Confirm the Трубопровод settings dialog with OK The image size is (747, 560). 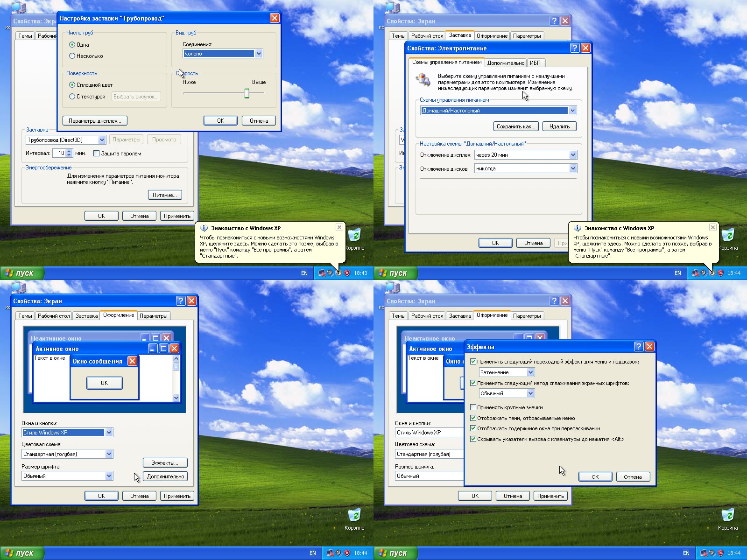tap(221, 121)
